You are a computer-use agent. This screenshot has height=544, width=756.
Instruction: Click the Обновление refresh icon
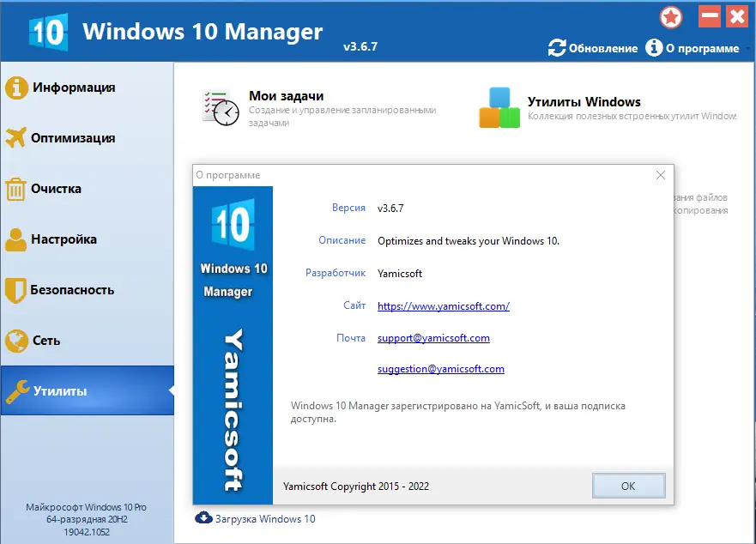pyautogui.click(x=557, y=48)
